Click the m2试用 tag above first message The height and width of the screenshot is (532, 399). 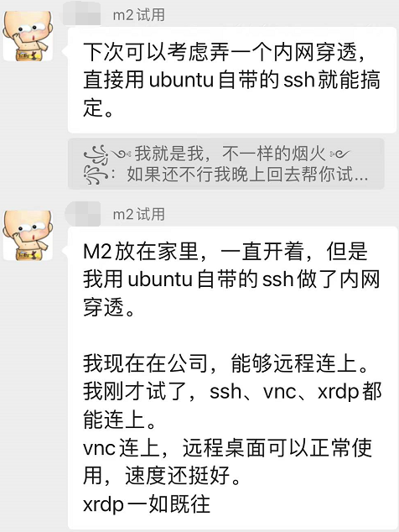(138, 15)
